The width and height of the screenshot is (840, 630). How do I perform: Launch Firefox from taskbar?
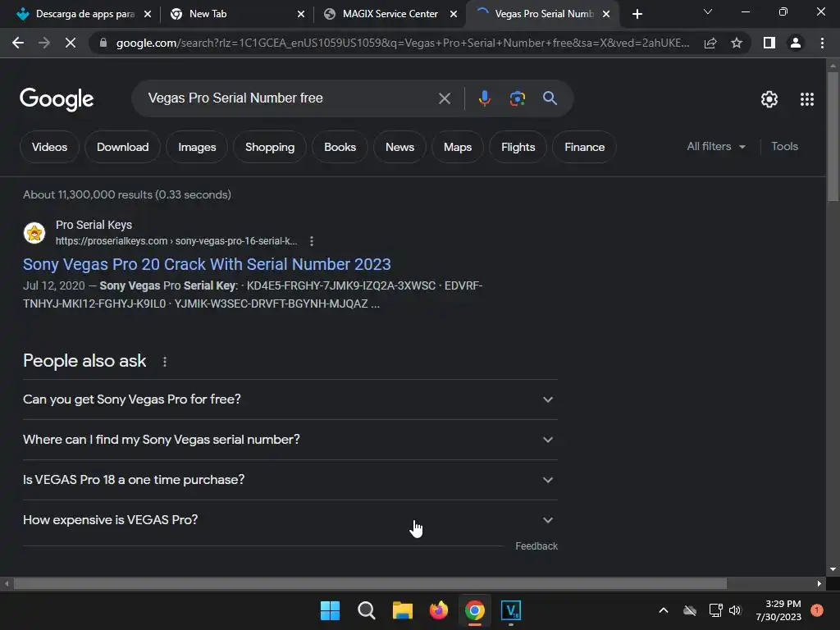pyautogui.click(x=439, y=610)
